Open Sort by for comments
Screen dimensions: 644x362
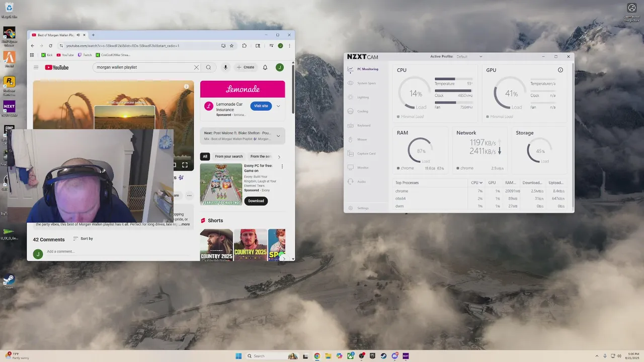click(83, 238)
